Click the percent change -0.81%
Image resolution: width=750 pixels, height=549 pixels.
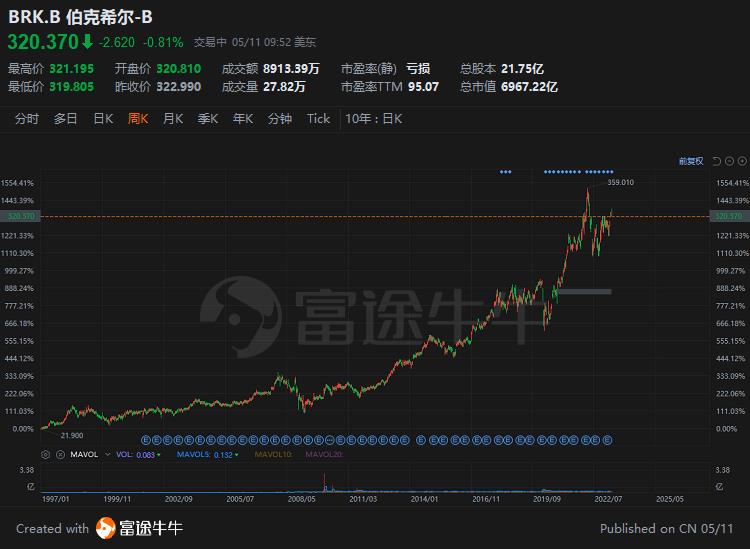[164, 43]
